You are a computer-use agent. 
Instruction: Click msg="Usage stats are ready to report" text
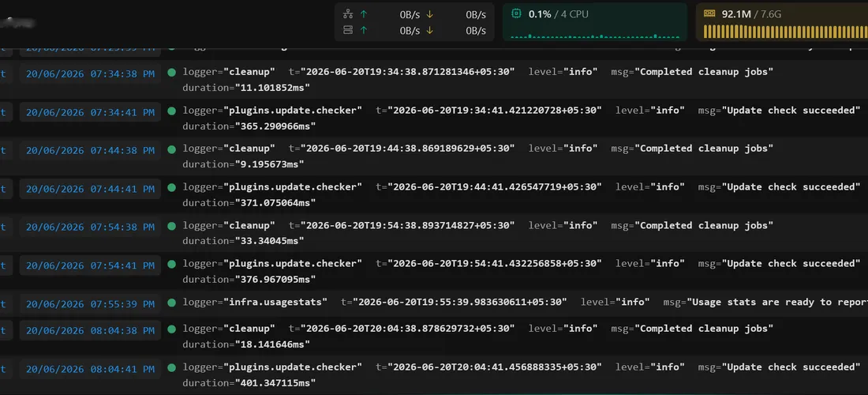click(x=765, y=302)
